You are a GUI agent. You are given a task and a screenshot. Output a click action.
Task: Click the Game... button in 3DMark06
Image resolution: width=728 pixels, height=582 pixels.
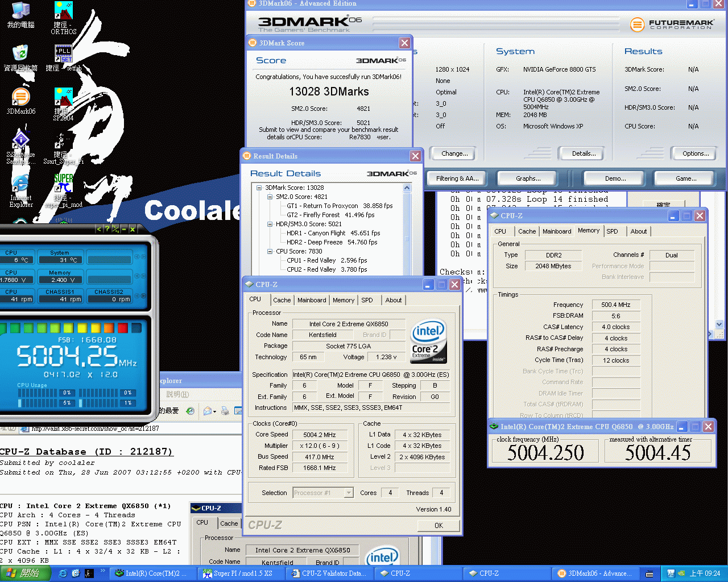click(685, 178)
